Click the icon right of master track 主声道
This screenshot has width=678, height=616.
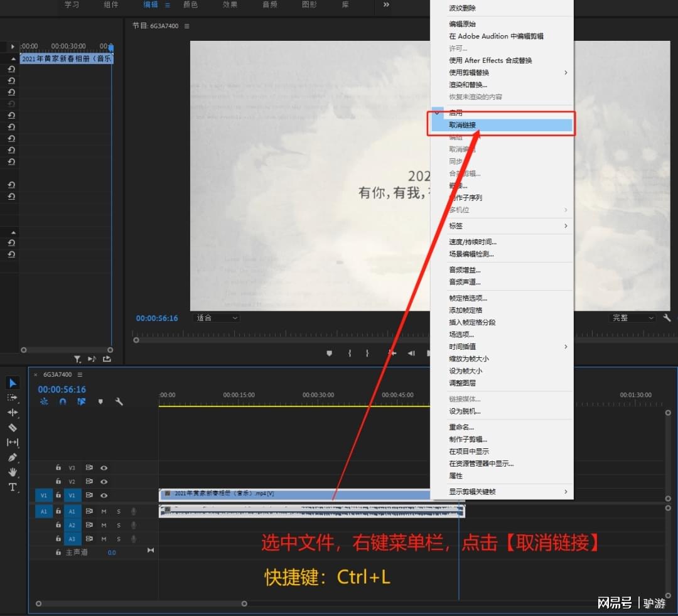151,550
